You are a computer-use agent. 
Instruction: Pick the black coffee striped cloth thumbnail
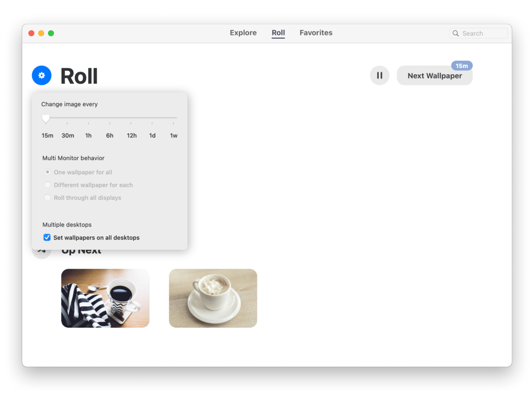[105, 298]
